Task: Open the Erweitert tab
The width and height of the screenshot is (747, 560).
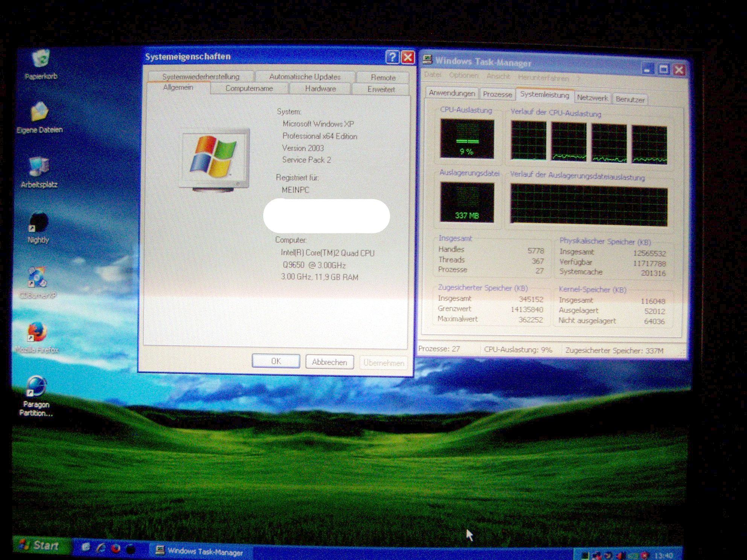Action: tap(381, 90)
